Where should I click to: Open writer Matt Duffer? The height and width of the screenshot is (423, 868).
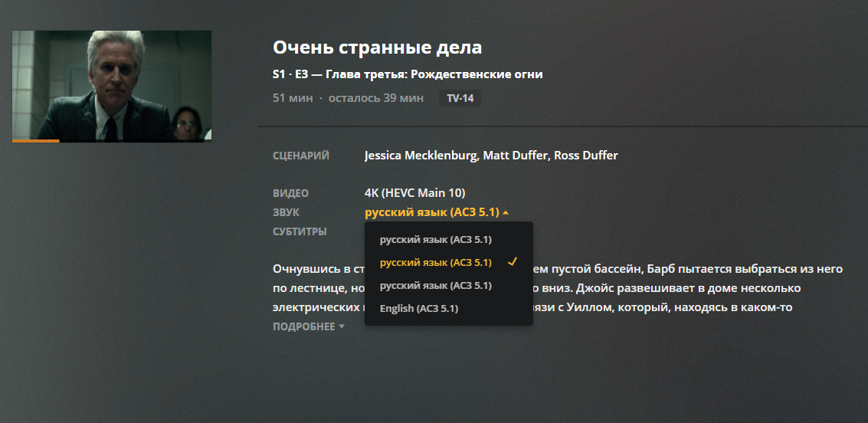coord(516,156)
